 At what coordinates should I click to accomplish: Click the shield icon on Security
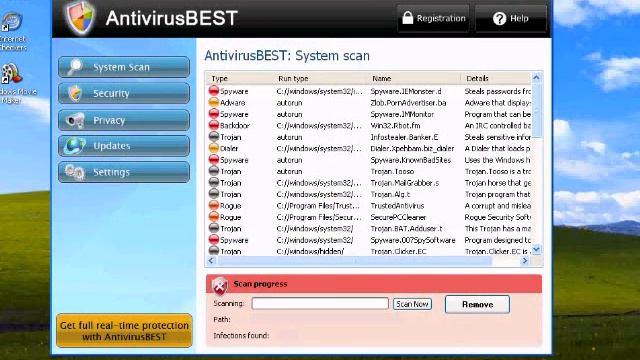75,93
